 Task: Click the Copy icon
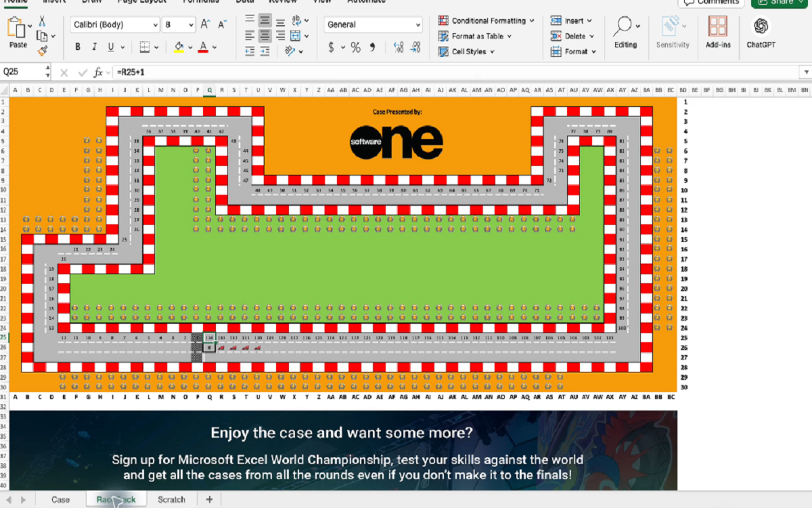pos(41,36)
